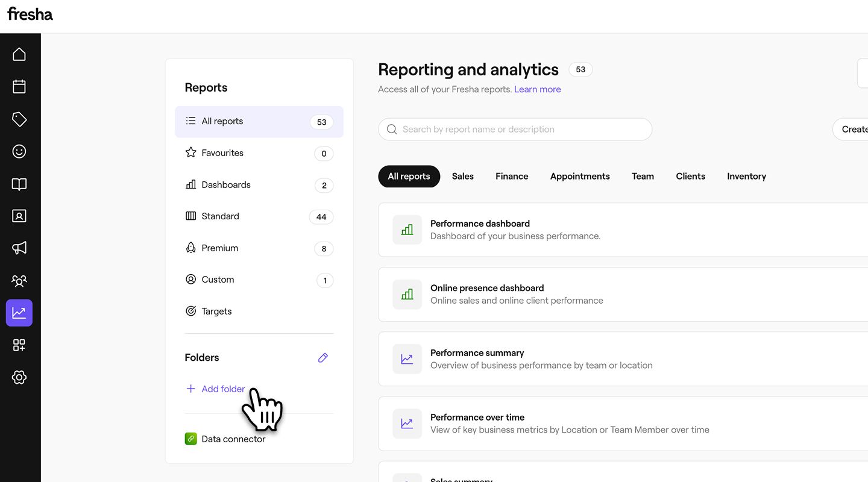The width and height of the screenshot is (868, 482).
Task: Click the Sales tag icon in the sidebar
Action: pos(19,119)
